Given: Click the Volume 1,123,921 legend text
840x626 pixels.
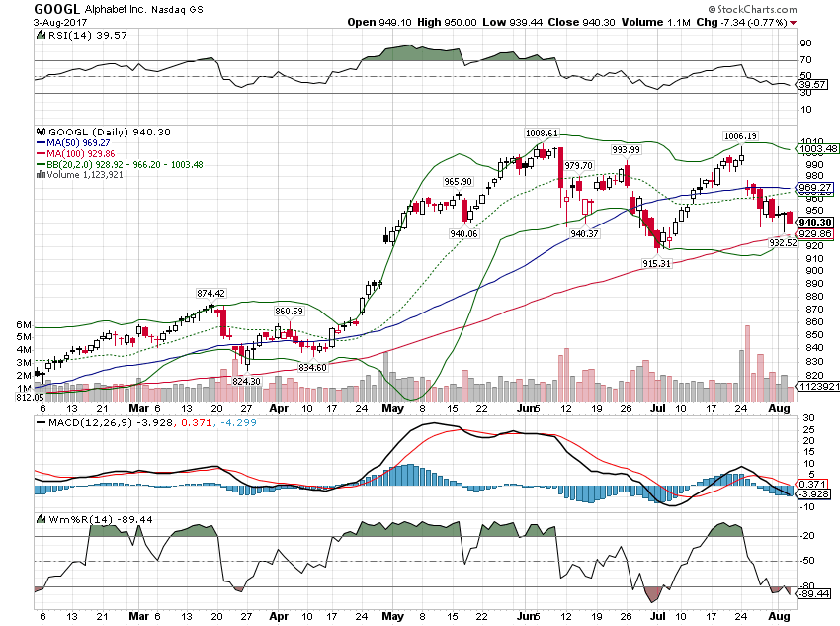Looking at the screenshot, I should 85,175.
